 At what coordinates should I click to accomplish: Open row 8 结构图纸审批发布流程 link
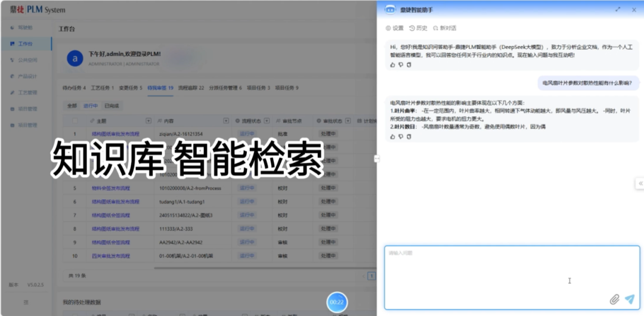pos(116,229)
